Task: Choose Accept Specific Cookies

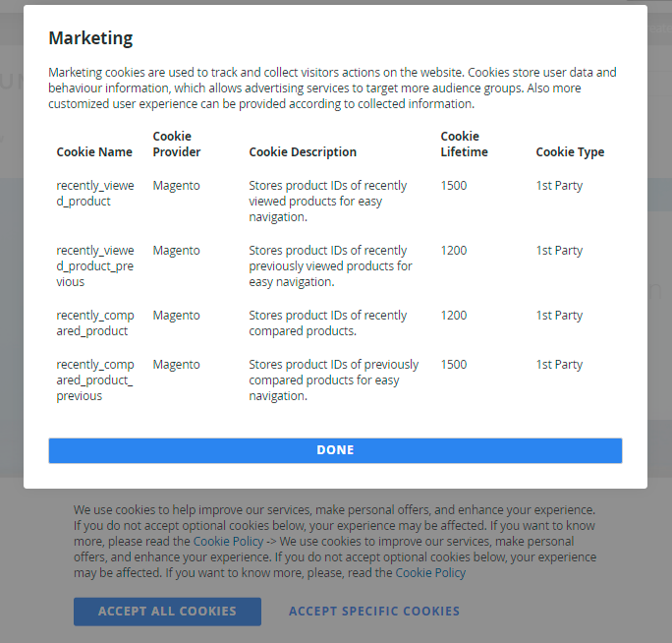Action: pos(373,612)
